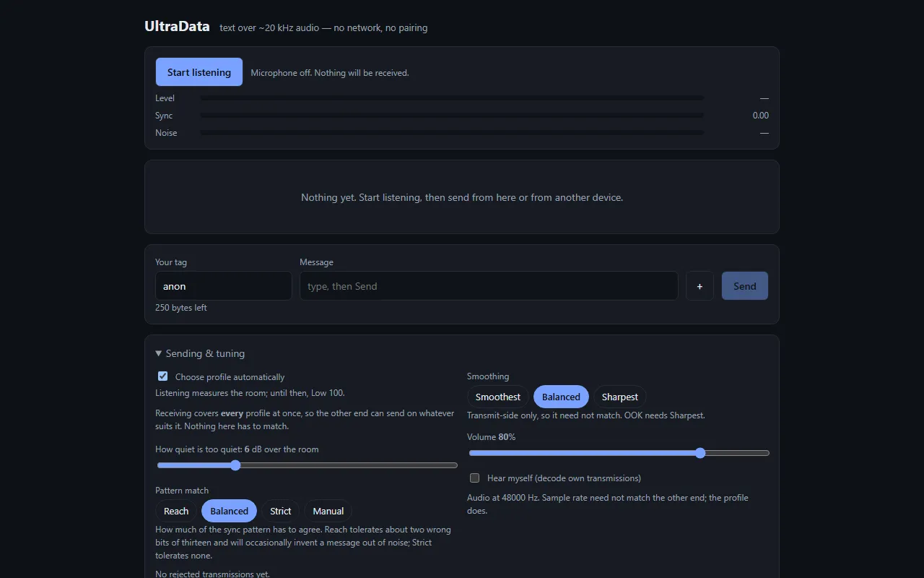Click the Level meter bar
This screenshot has height=578, width=924.
pyautogui.click(x=452, y=98)
